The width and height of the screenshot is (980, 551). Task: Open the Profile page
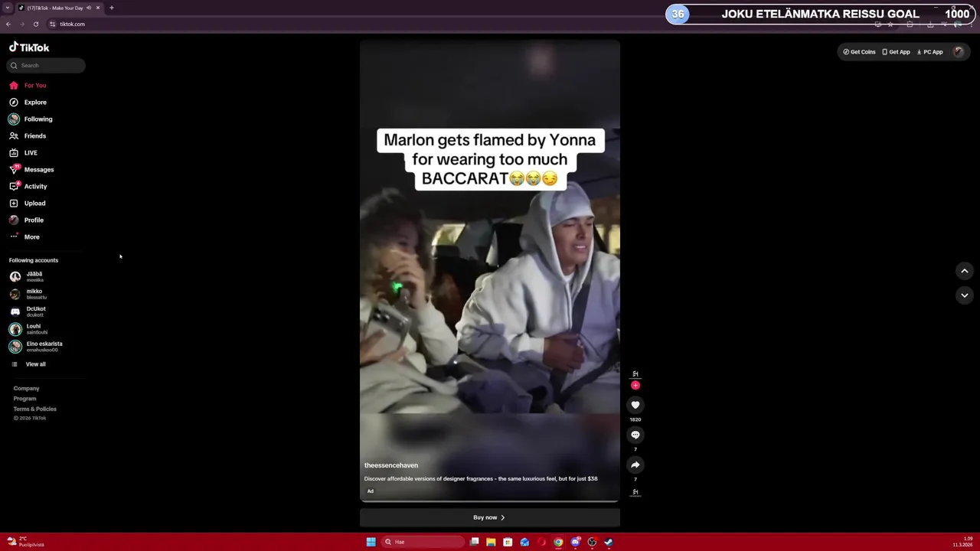tap(27, 220)
